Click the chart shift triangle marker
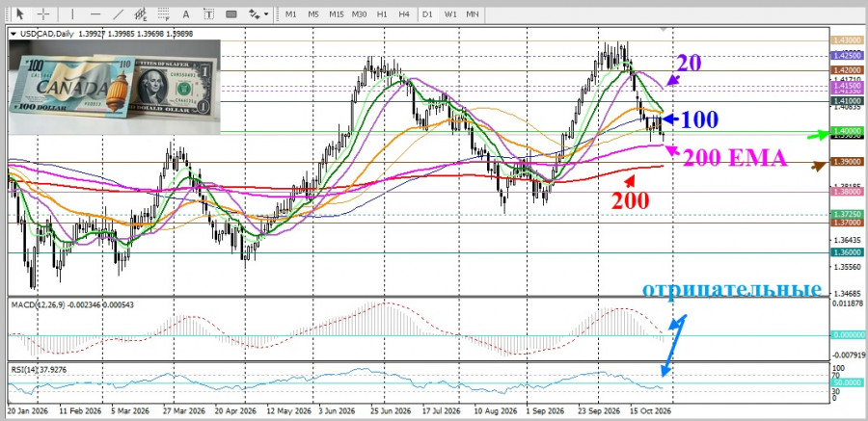Image resolution: width=868 pixels, height=421 pixels. coord(662,28)
